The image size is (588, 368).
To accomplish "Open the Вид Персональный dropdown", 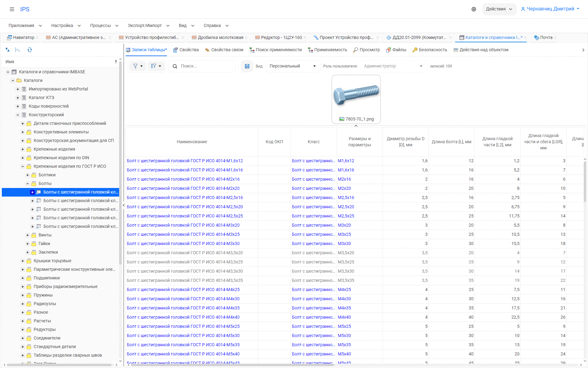I will coord(292,66).
